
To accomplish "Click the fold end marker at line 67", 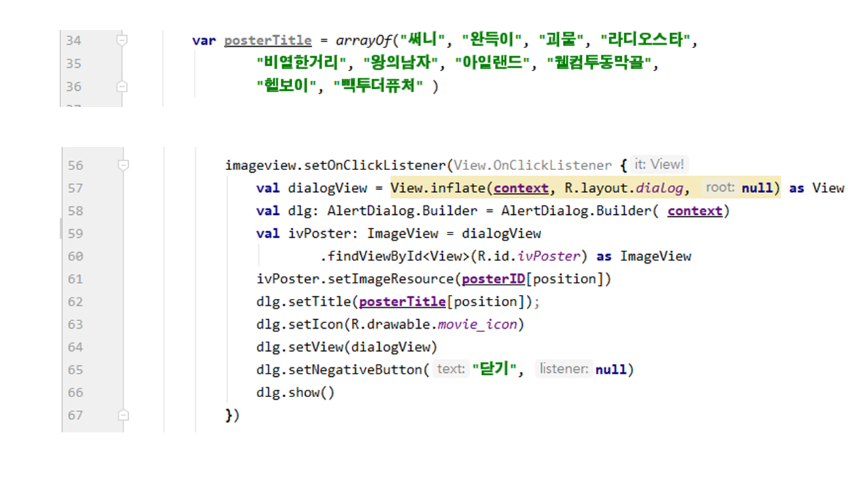I will (122, 415).
